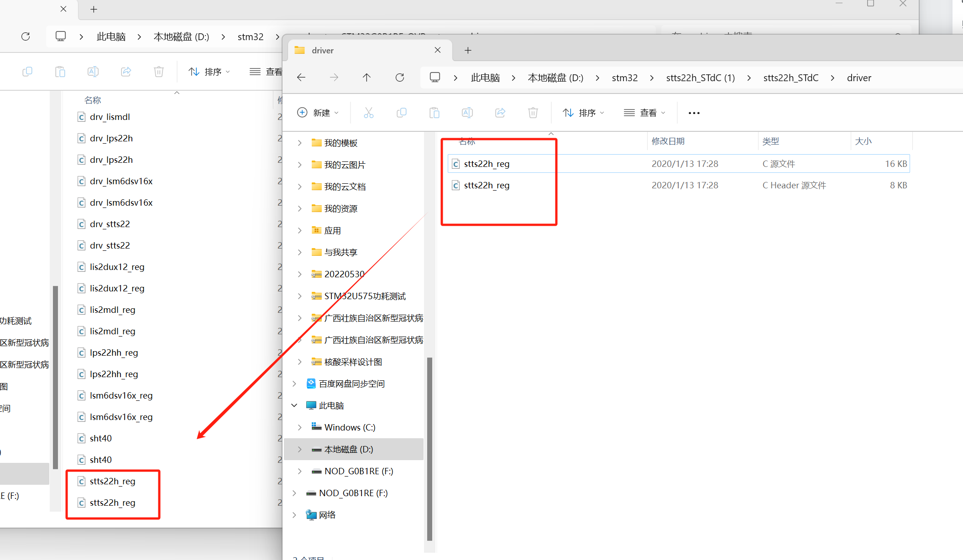Screen dimensions: 963x560
Task: Click the copy icon in driver toolbar
Action: pos(401,113)
